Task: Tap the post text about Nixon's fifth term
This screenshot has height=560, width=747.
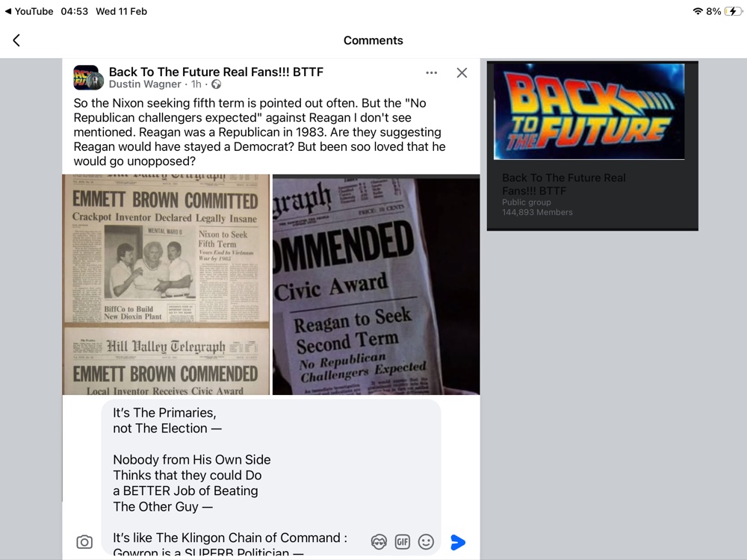Action: [x=260, y=132]
